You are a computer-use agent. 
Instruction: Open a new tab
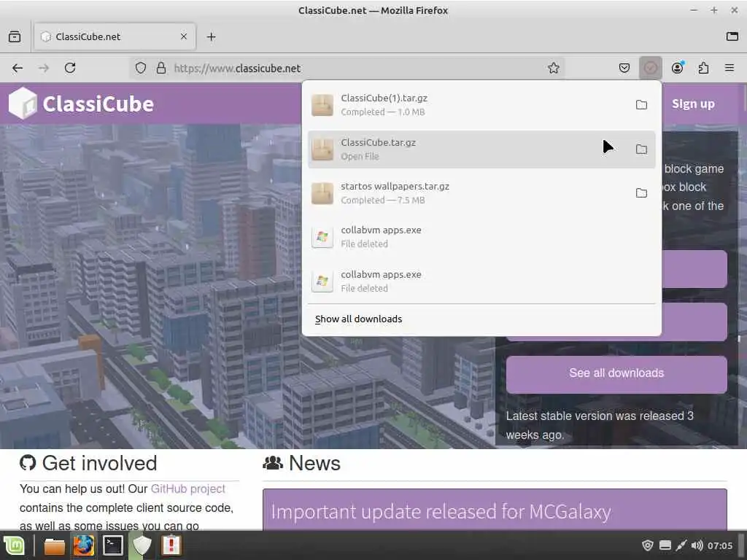(211, 36)
